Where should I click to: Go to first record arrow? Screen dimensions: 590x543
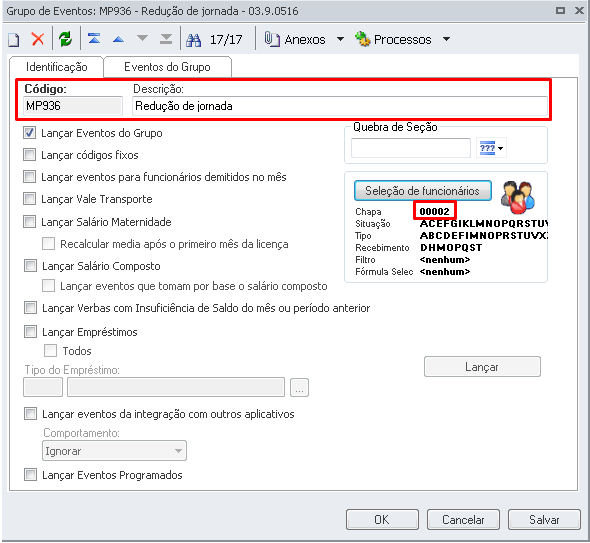[94, 39]
